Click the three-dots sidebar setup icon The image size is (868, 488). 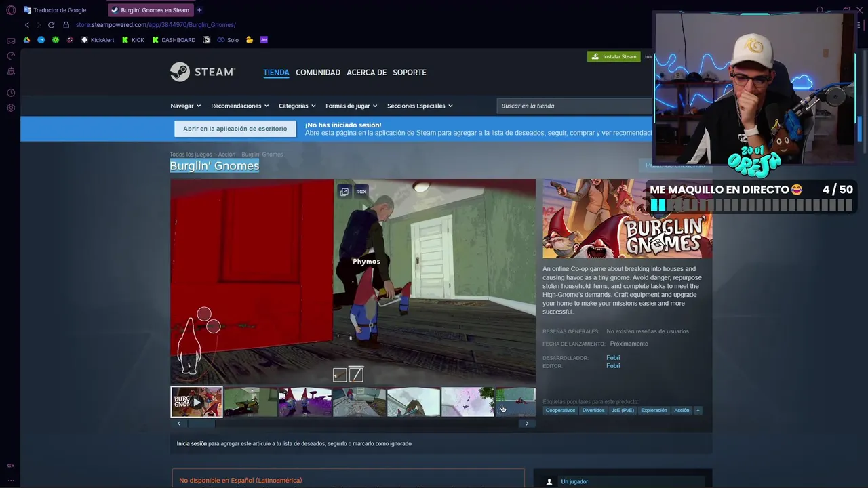(11, 480)
